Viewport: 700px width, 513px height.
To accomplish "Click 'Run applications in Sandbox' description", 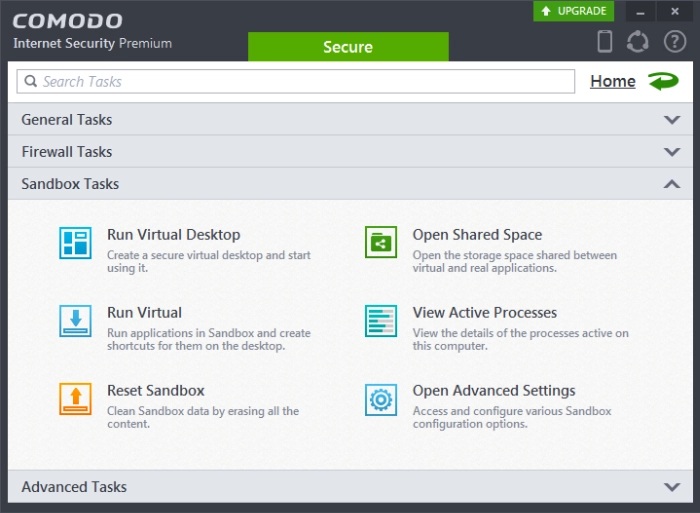I will coord(208,339).
